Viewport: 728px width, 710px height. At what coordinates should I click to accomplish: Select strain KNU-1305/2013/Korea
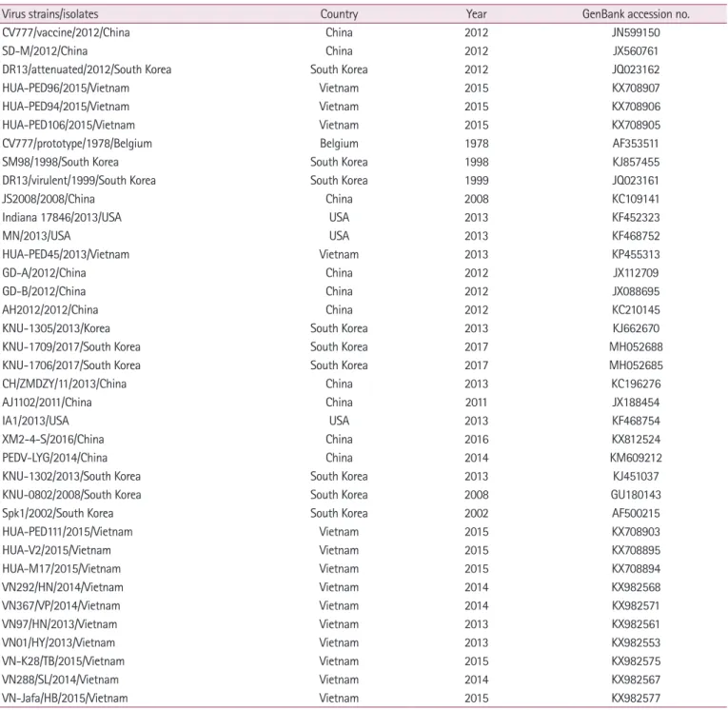pyautogui.click(x=56, y=328)
